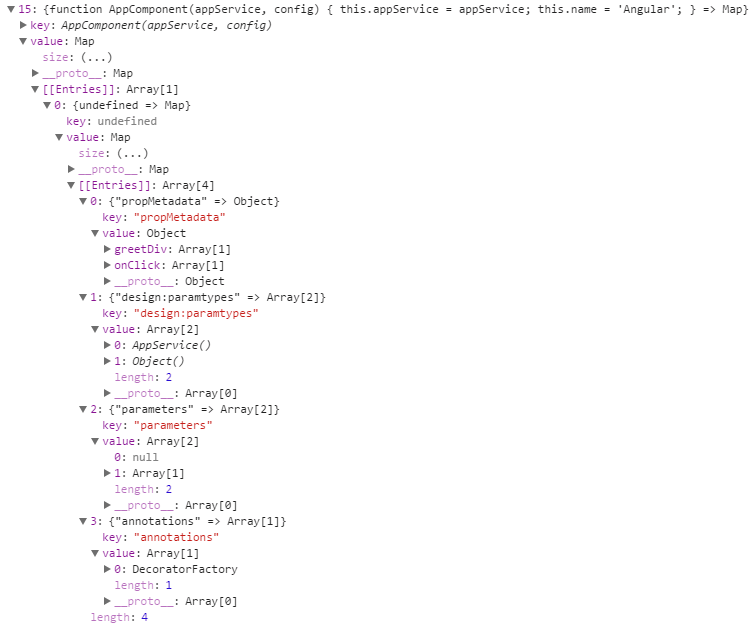
Task: Collapse the design:paramtypes entry
Action: click(83, 297)
